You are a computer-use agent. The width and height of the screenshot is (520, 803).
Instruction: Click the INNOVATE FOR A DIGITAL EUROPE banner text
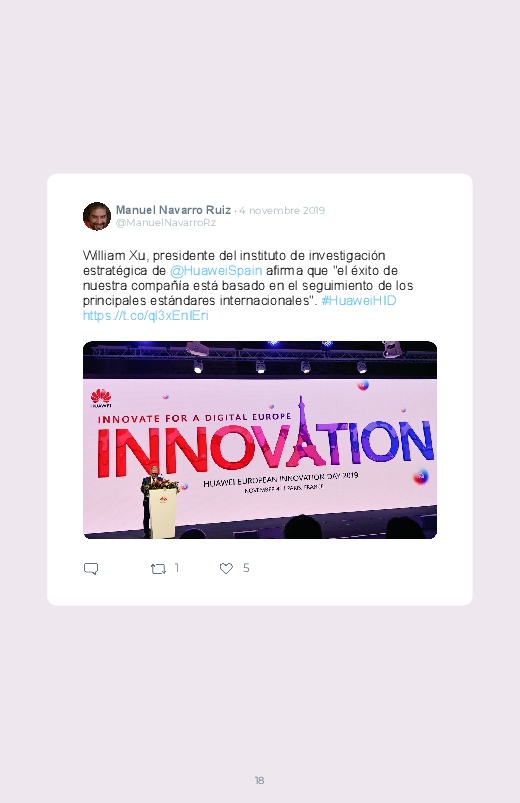click(195, 418)
